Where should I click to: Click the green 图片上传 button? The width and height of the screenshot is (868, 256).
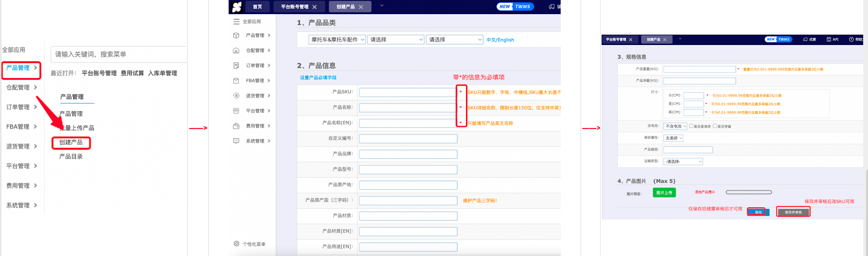tap(664, 193)
